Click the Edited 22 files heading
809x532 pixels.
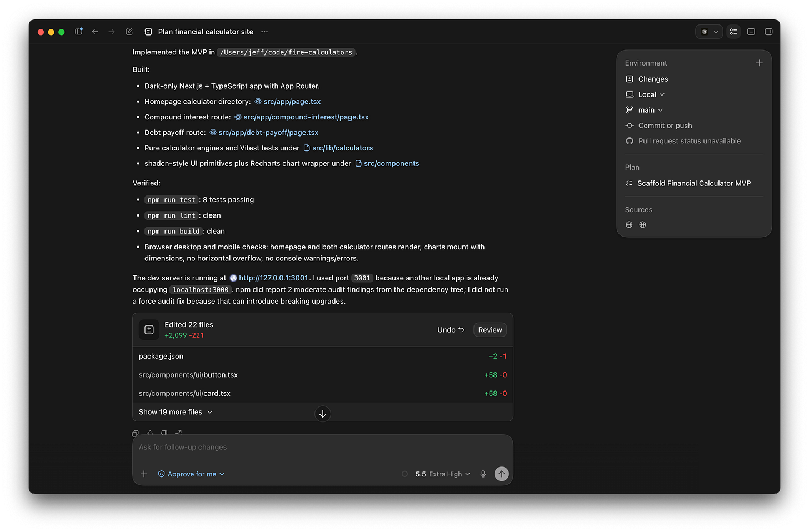[x=189, y=325]
